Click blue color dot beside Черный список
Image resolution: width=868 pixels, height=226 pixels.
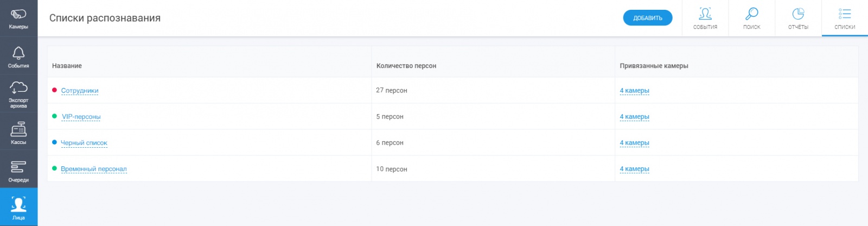[54, 142]
